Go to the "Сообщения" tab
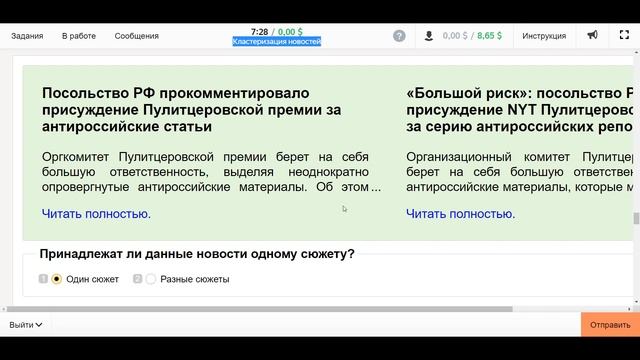Image resolution: width=640 pixels, height=360 pixels. click(136, 36)
